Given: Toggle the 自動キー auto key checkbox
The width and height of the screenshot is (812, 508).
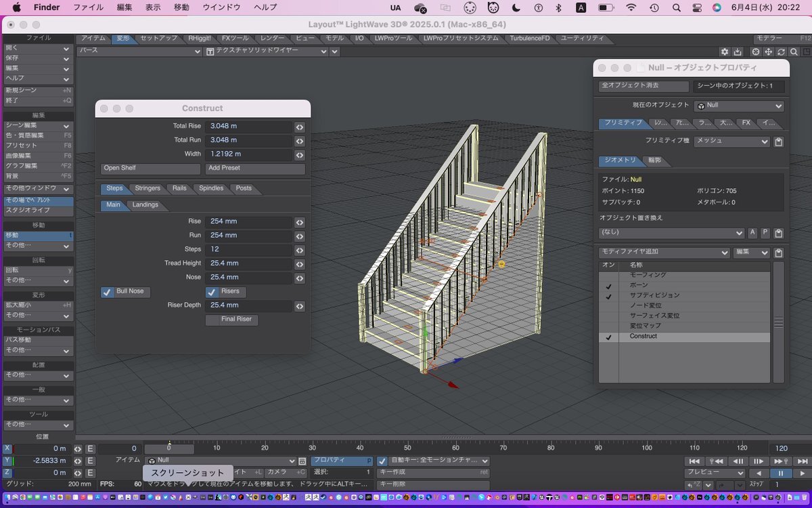Looking at the screenshot, I should (382, 461).
